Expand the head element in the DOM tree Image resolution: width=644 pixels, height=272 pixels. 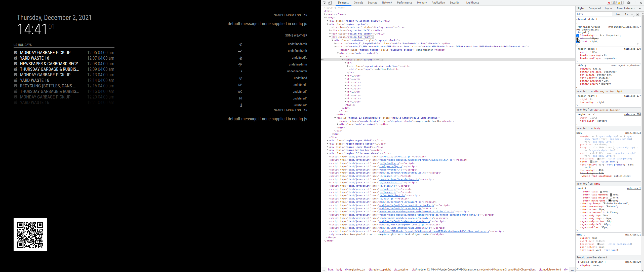click(x=325, y=14)
